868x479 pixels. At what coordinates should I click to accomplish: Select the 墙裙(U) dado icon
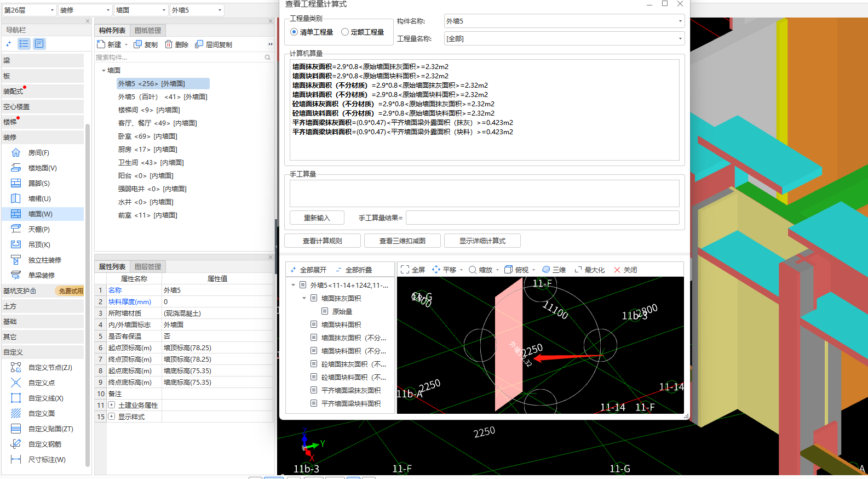click(16, 199)
